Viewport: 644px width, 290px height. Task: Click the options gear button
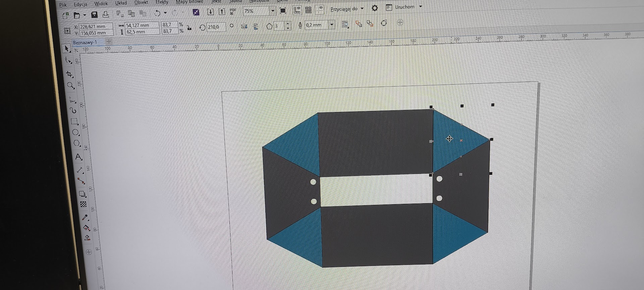[x=375, y=8]
